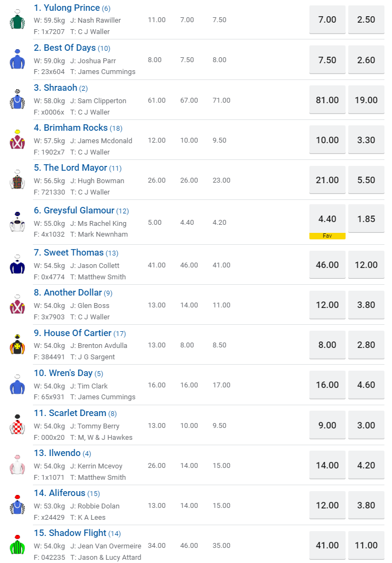Bet on favourite Greysful Glamour win 4.40

point(327,219)
